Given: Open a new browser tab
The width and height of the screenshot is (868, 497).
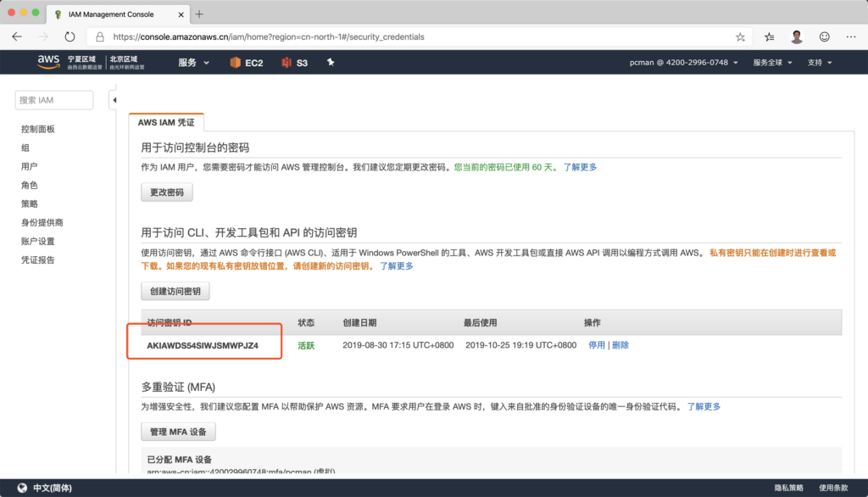Looking at the screenshot, I should pyautogui.click(x=199, y=14).
